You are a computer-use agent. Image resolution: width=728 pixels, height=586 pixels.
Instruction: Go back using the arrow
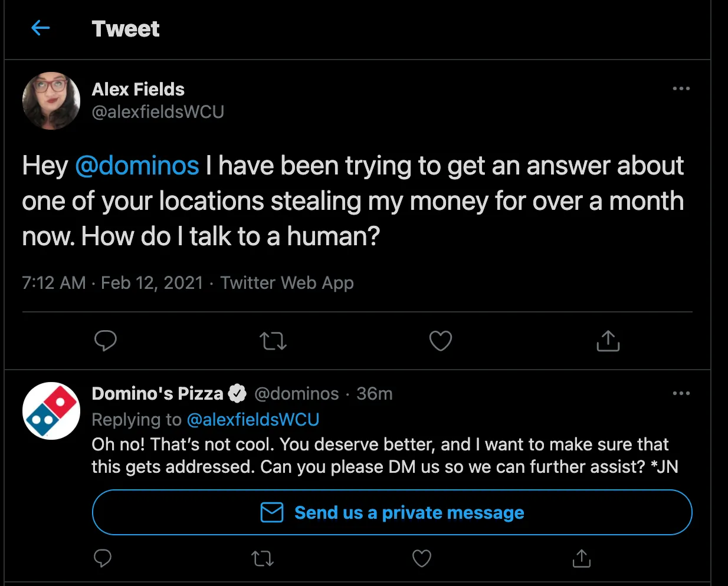point(40,28)
